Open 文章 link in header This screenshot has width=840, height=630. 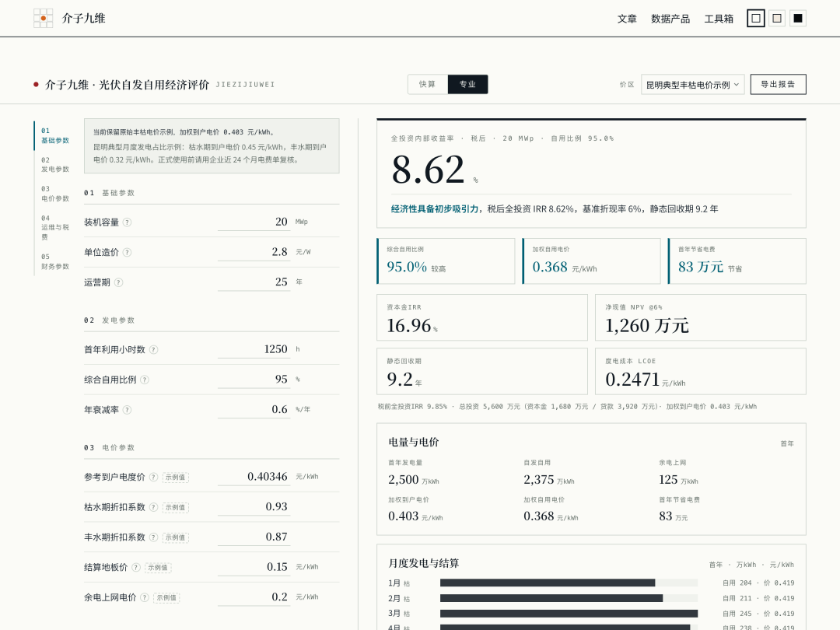pos(627,19)
